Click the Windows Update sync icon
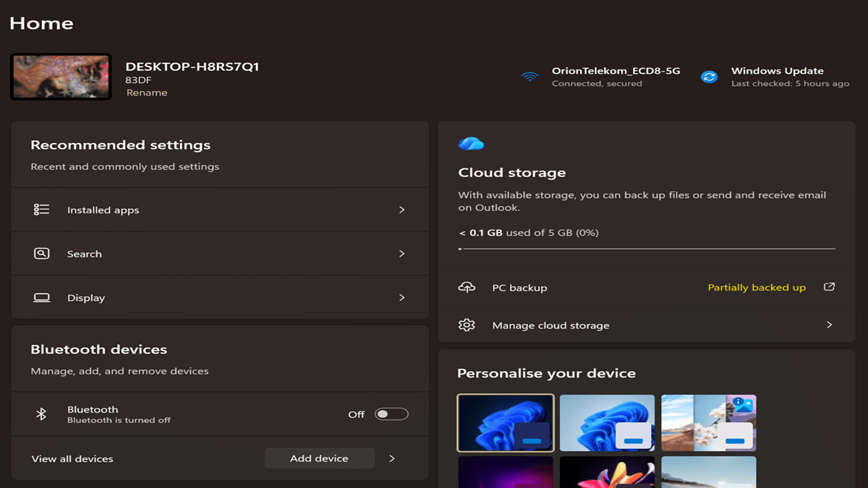Image resolution: width=868 pixels, height=488 pixels. click(x=710, y=77)
